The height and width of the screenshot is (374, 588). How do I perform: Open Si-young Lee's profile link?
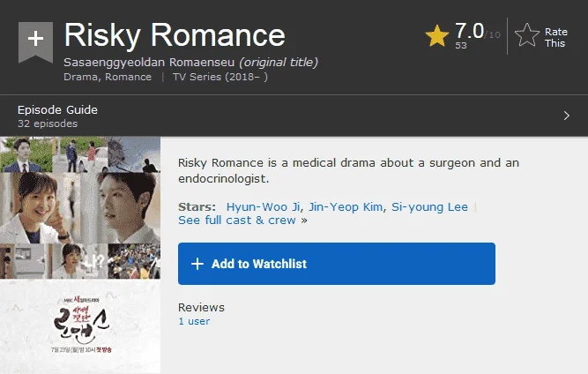click(x=429, y=206)
